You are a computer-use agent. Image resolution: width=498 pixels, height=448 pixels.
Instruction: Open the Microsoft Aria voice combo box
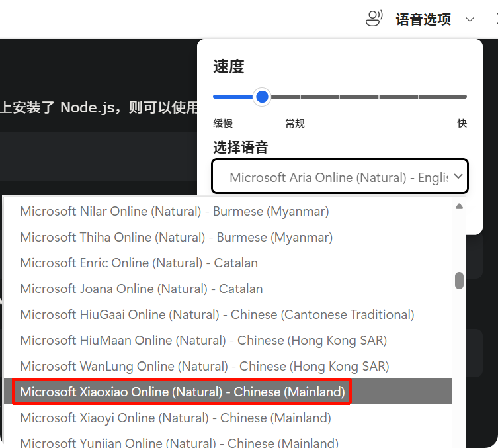(x=340, y=176)
